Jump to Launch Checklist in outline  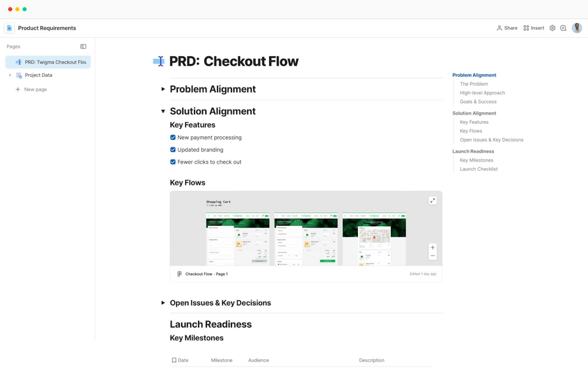pos(479,169)
